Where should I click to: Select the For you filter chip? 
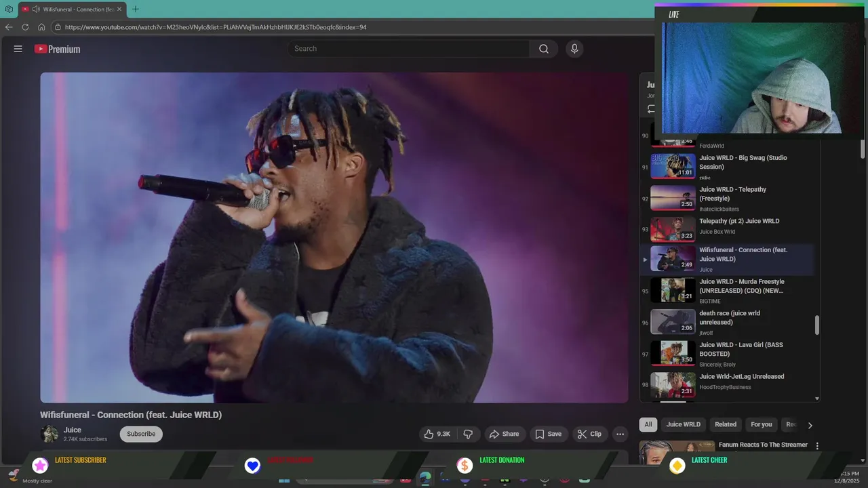click(762, 424)
